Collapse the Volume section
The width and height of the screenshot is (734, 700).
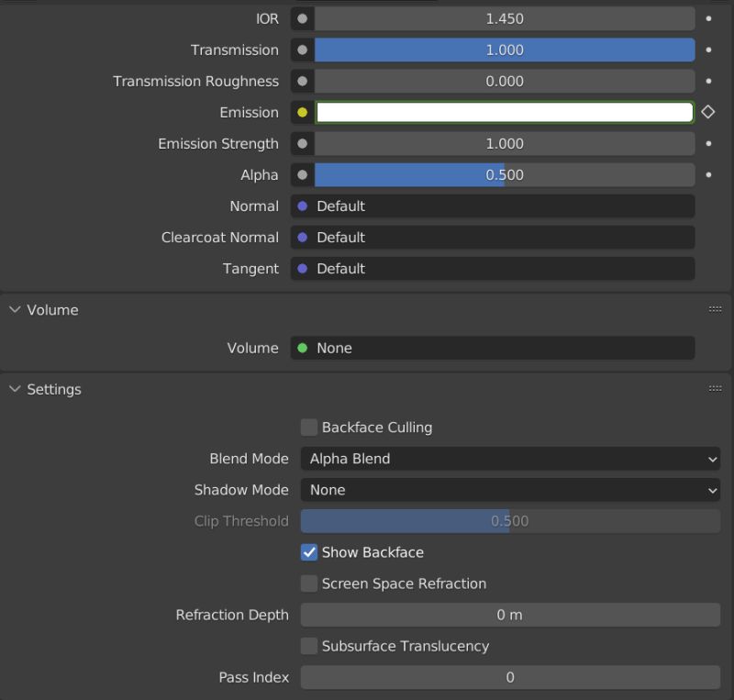coord(15,310)
